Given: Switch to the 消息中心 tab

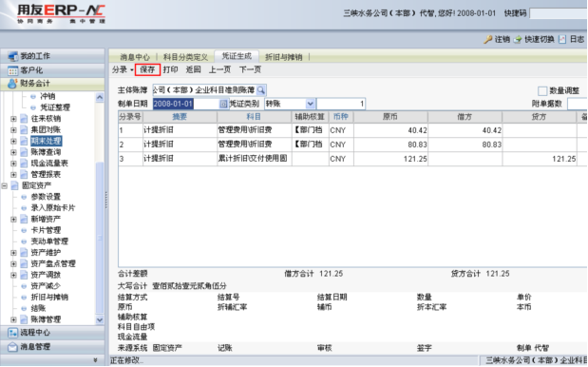Looking at the screenshot, I should 135,57.
